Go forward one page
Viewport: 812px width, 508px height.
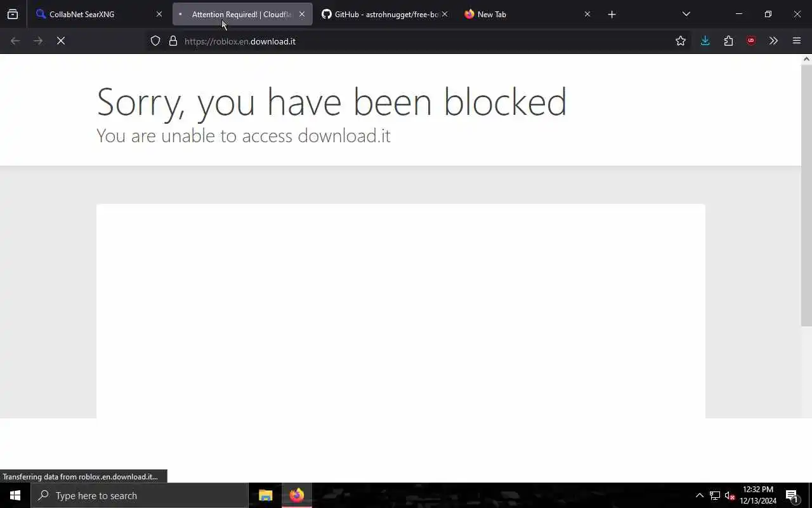pos(38,41)
